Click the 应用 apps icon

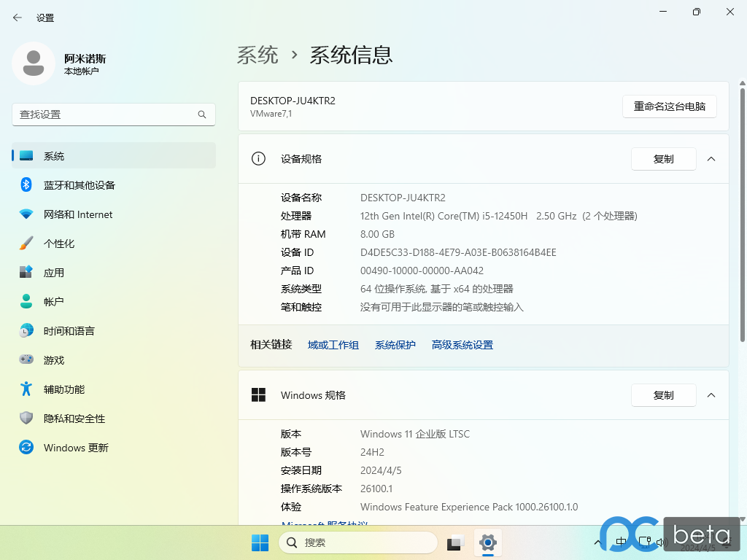(26, 273)
